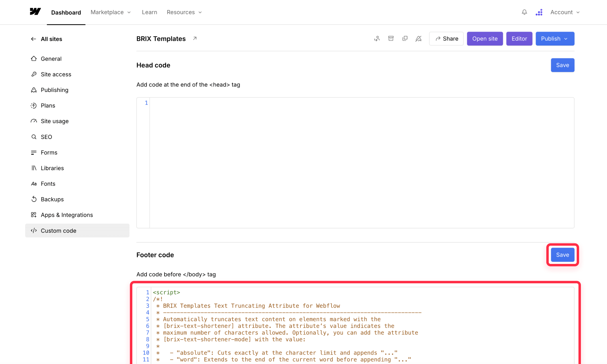Click the Editor button
The width and height of the screenshot is (607, 364).
point(519,39)
